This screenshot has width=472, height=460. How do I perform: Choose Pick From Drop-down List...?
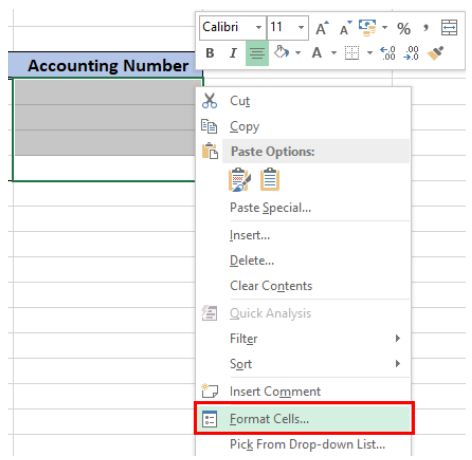click(x=303, y=444)
